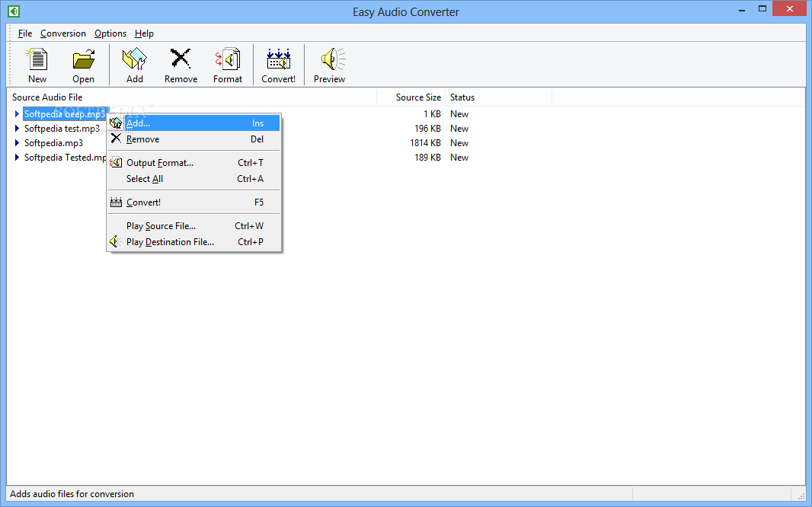Screen dimensions: 812x507
Task: Click the Source Audio File column header
Action: tap(192, 97)
